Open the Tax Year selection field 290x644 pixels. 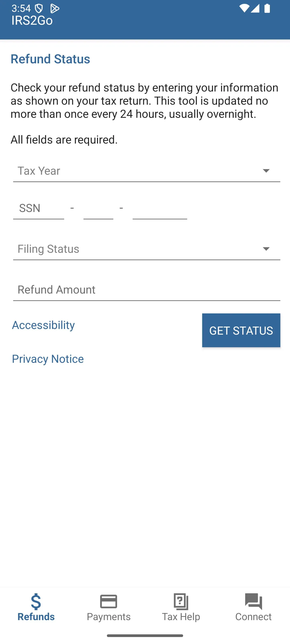pos(134,171)
